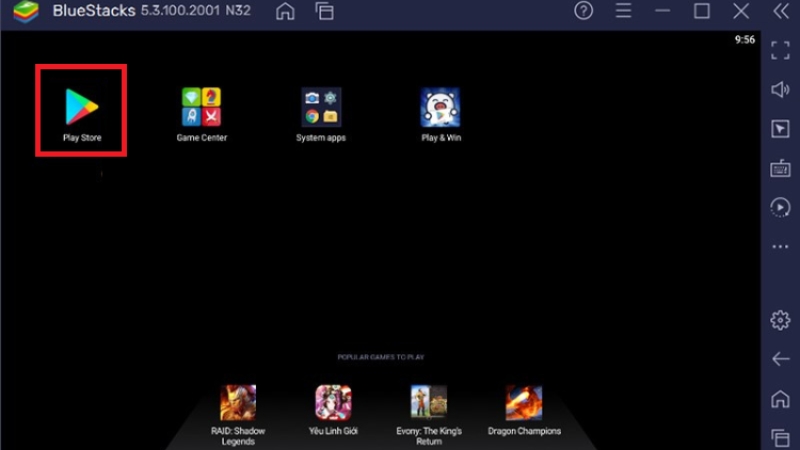
Task: Minimize the BlueStacks window
Action: [662, 11]
